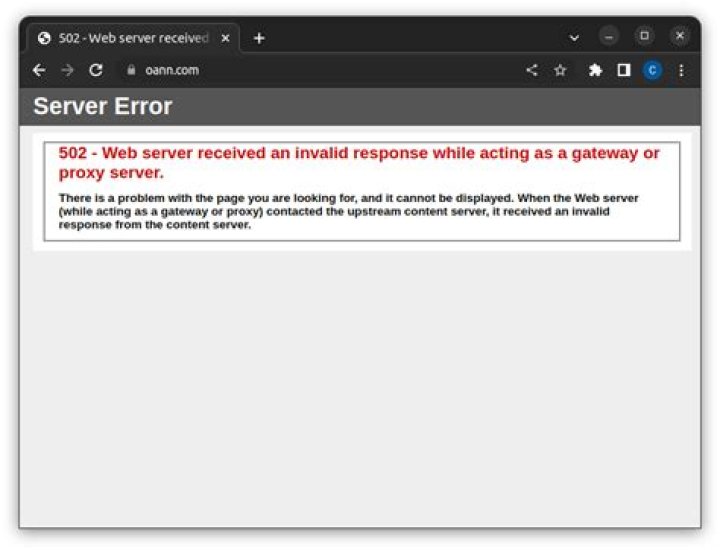This screenshot has width=720, height=550.
Task: Click the Server Error heading
Action: [x=103, y=106]
